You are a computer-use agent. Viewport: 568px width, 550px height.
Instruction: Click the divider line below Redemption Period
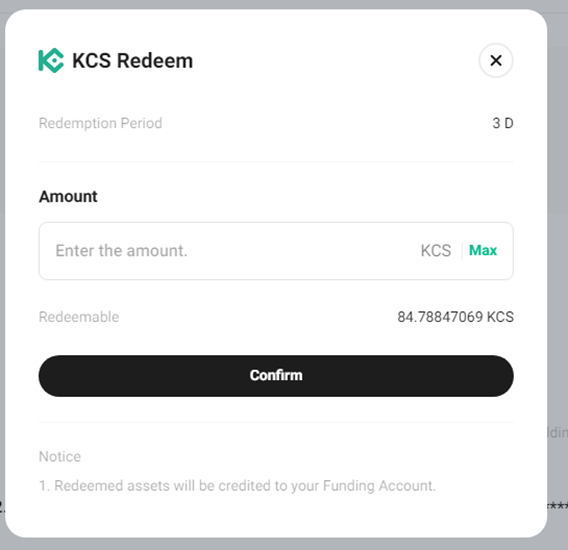tap(276, 162)
